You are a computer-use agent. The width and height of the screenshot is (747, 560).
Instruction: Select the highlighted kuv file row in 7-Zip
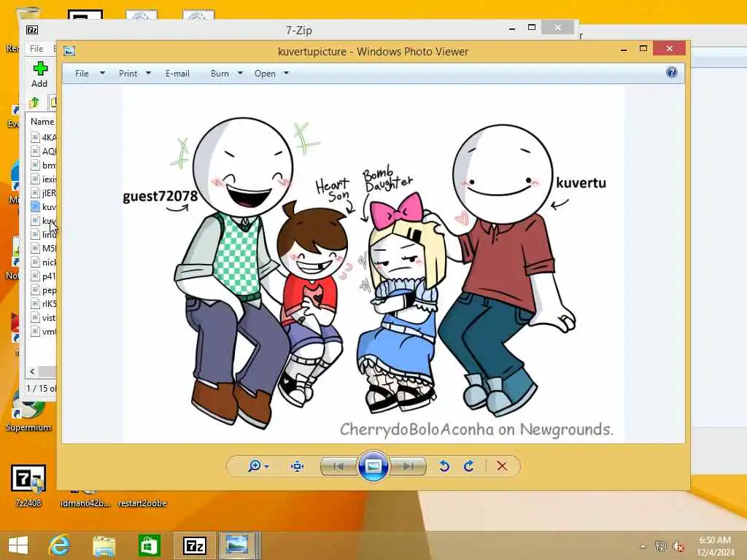(43, 206)
